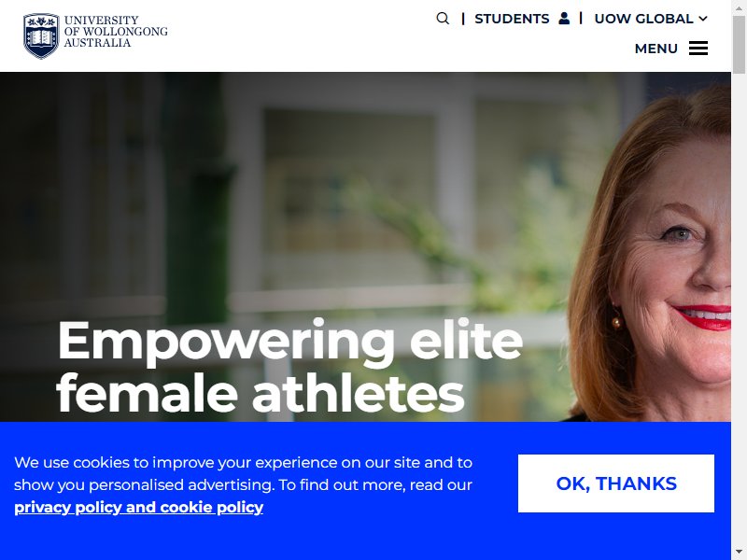The width and height of the screenshot is (747, 560).
Task: Click the word 'athletes' in hero title
Action: 358,393
